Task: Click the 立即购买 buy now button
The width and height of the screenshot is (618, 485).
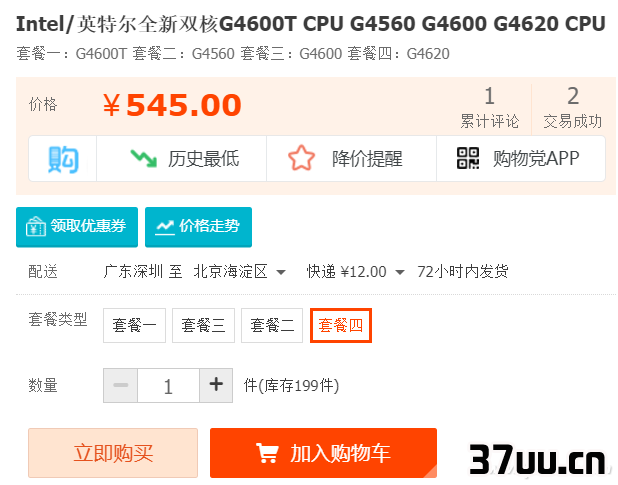Action: 113,453
